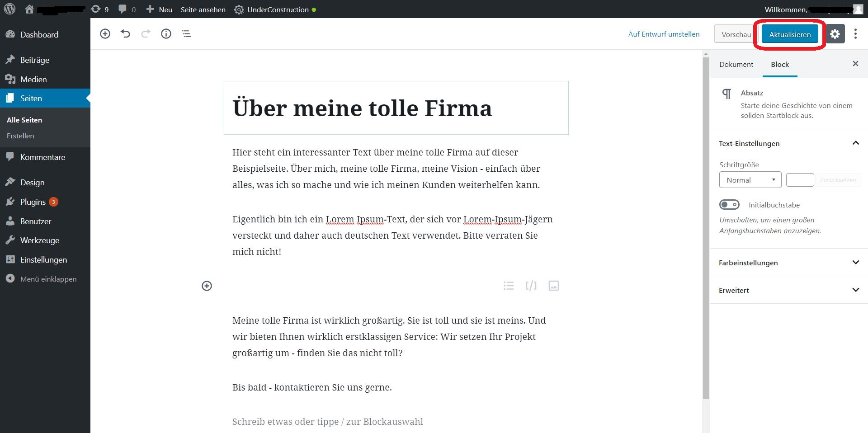Click the paragraph starting Hier steht ein
This screenshot has height=433, width=868.
(x=387, y=169)
